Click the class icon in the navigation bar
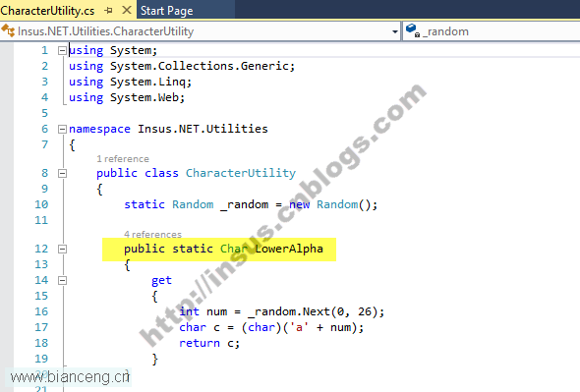 [x=8, y=30]
